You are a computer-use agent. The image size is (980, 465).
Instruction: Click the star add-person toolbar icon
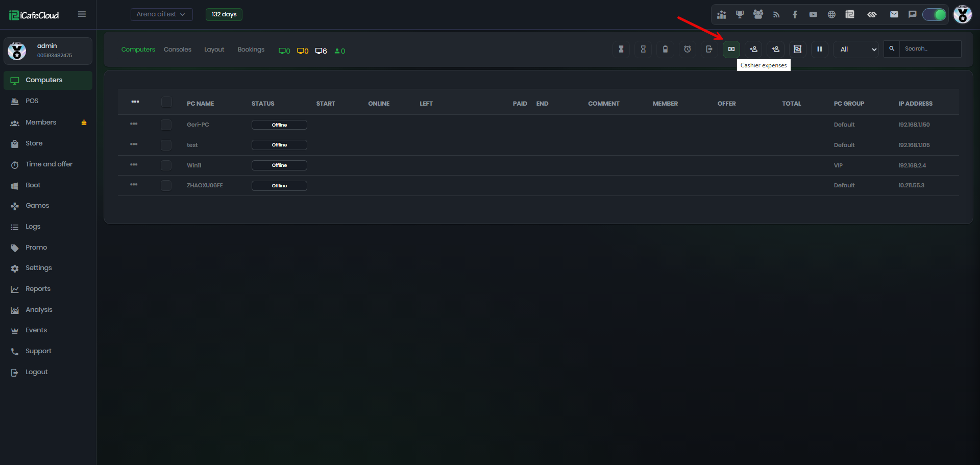point(753,49)
